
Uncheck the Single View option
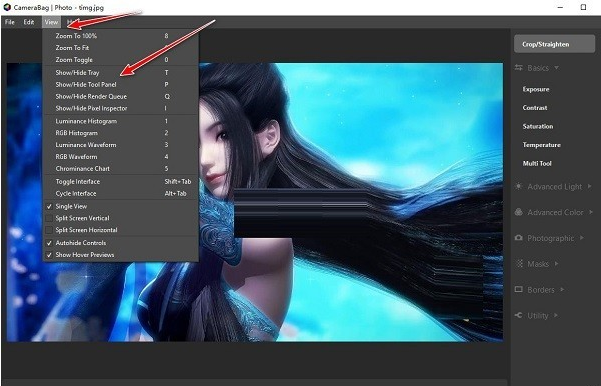[49, 207]
